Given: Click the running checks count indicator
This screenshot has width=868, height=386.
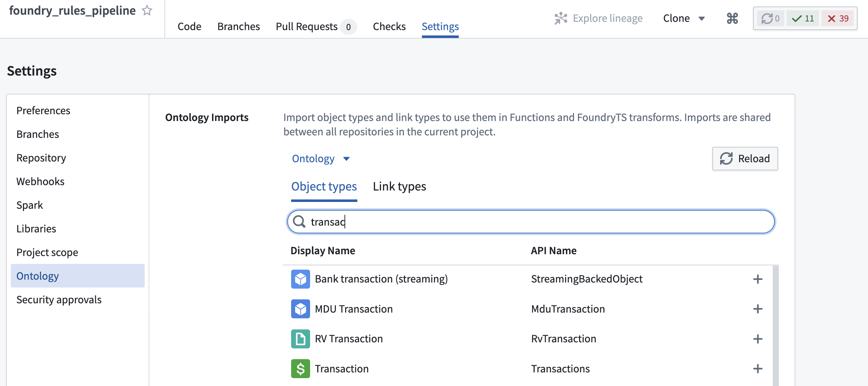Looking at the screenshot, I should pos(770,18).
